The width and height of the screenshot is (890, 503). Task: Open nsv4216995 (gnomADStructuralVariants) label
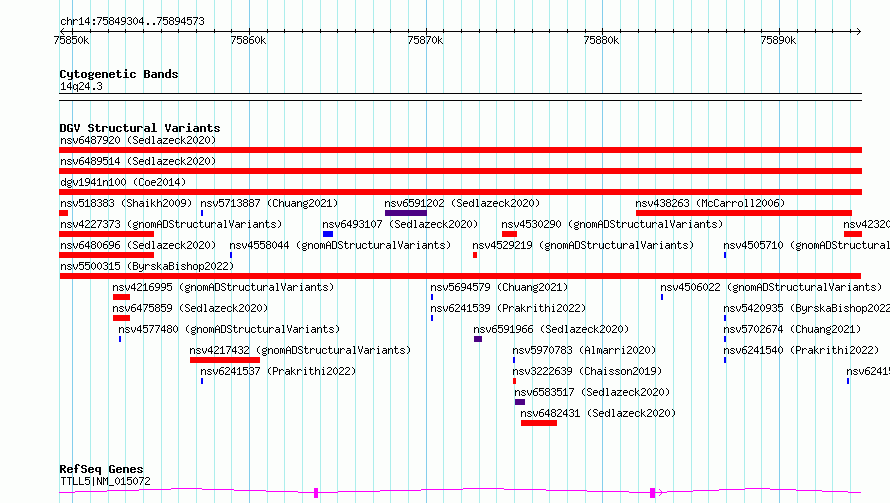coord(223,287)
